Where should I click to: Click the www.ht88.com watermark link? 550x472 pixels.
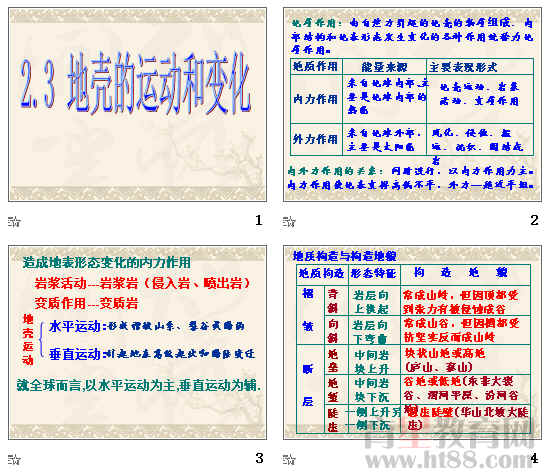tap(448, 458)
